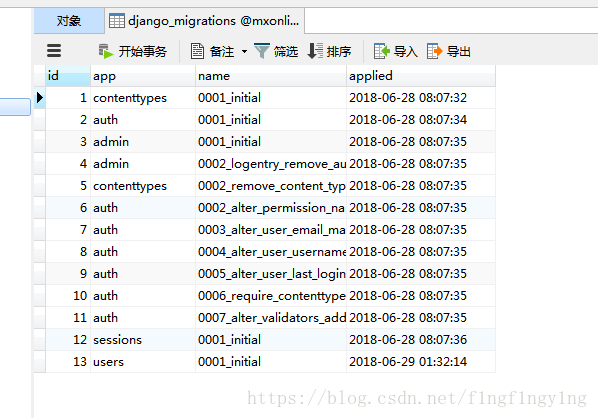Select the 0005_alter_user_last_login cell
598x418 pixels.
(271, 274)
